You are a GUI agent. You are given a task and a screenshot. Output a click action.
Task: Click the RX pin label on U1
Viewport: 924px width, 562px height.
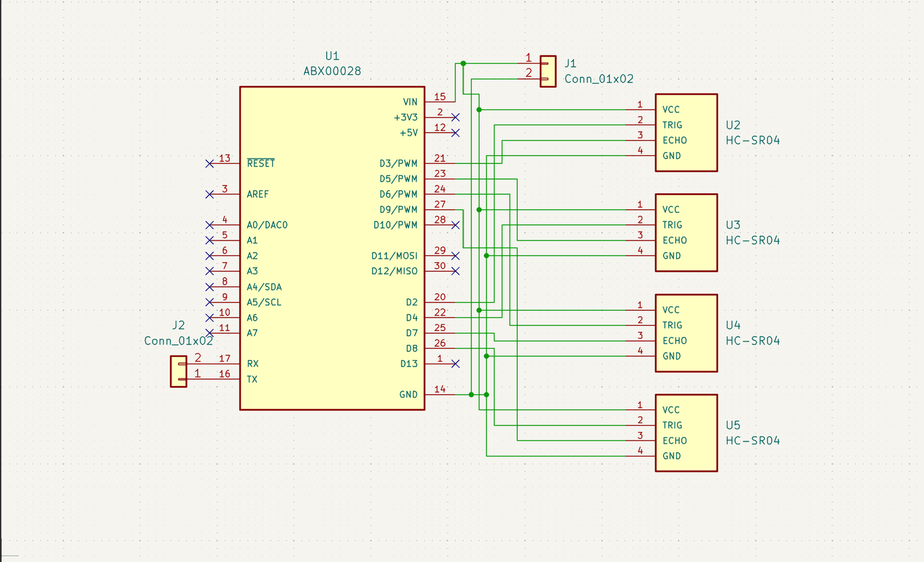coord(253,364)
